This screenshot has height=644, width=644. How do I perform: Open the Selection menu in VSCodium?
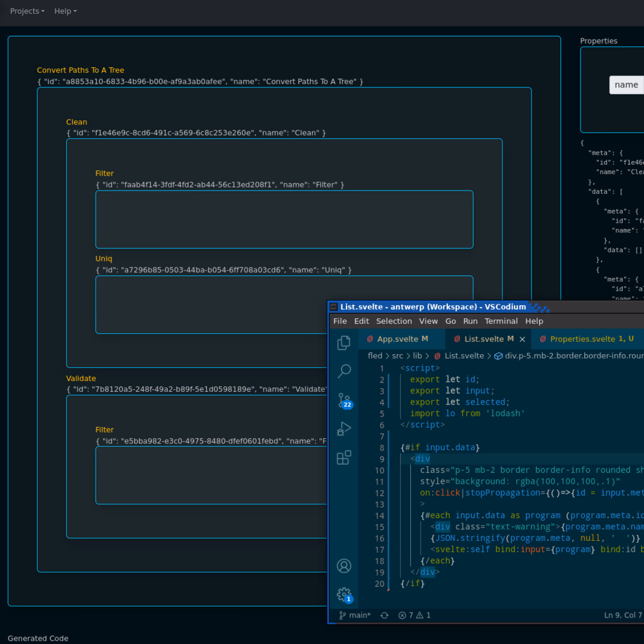[x=394, y=321]
